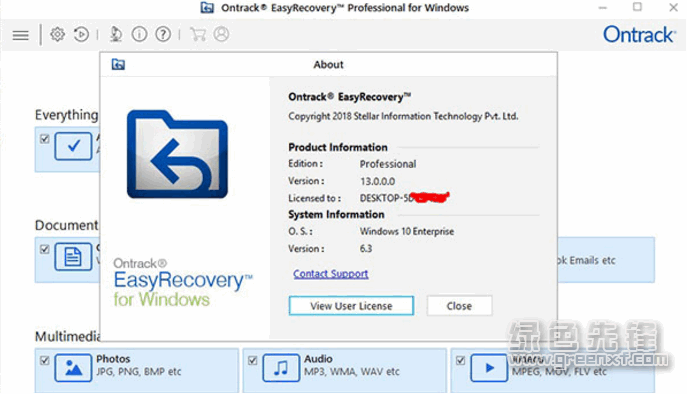This screenshot has height=394, width=687.
Task: Click the Windows 10 Enterprise text
Action: coord(407,231)
